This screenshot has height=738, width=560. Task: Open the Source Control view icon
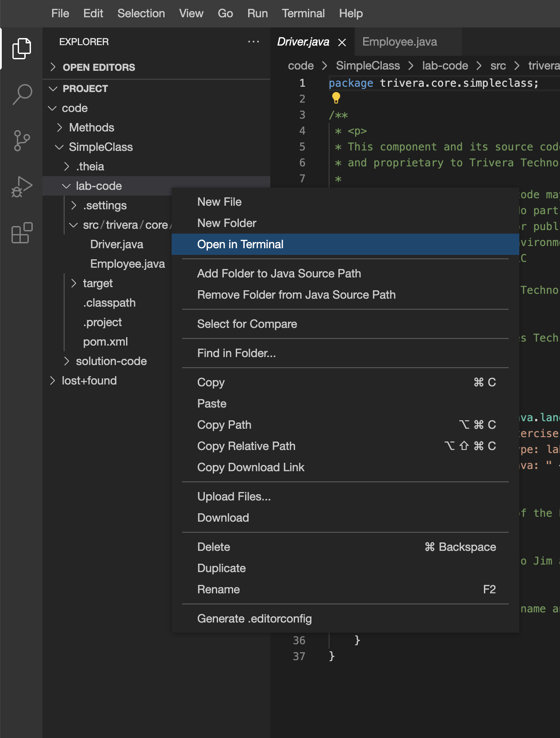tap(21, 141)
